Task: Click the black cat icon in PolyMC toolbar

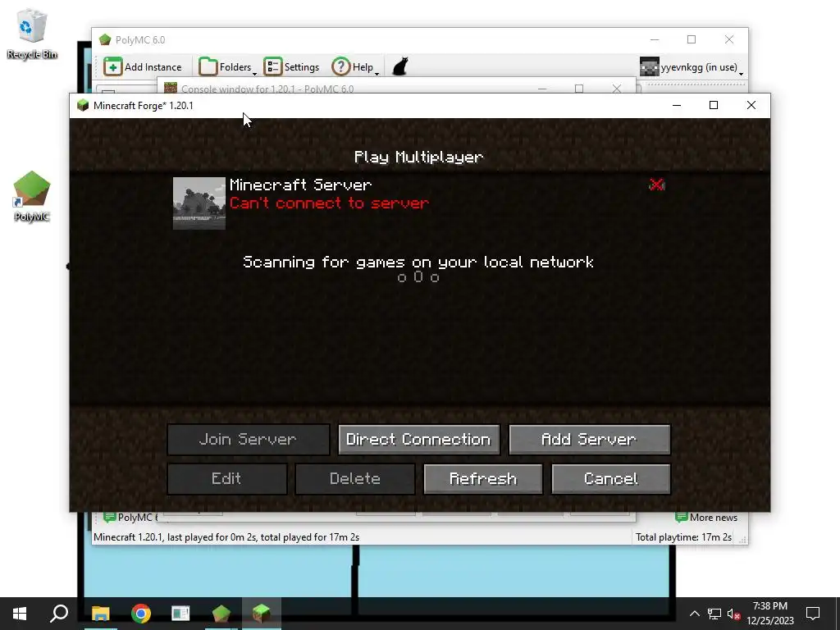Action: pos(400,67)
